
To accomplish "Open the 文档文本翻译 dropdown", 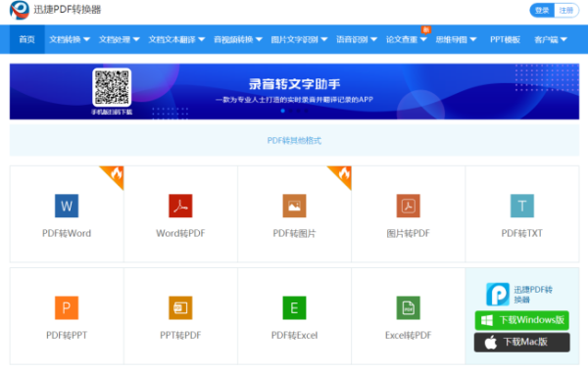I will click(x=176, y=39).
